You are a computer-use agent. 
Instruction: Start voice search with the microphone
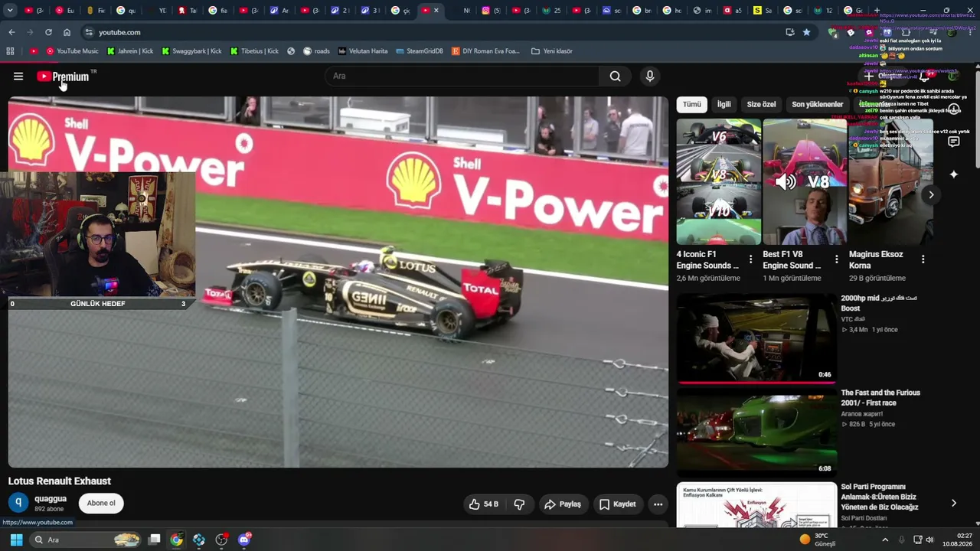point(650,77)
